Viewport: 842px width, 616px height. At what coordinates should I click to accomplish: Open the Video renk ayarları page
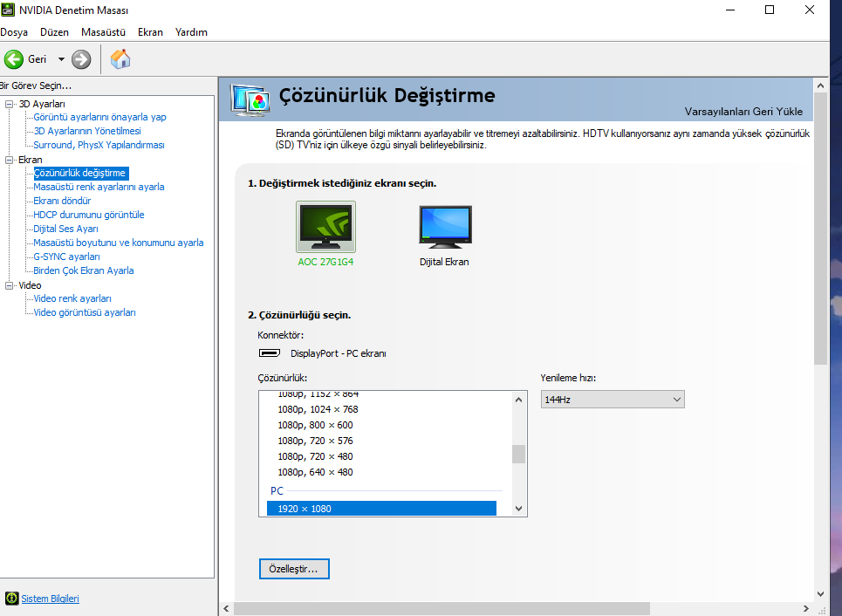tap(72, 298)
